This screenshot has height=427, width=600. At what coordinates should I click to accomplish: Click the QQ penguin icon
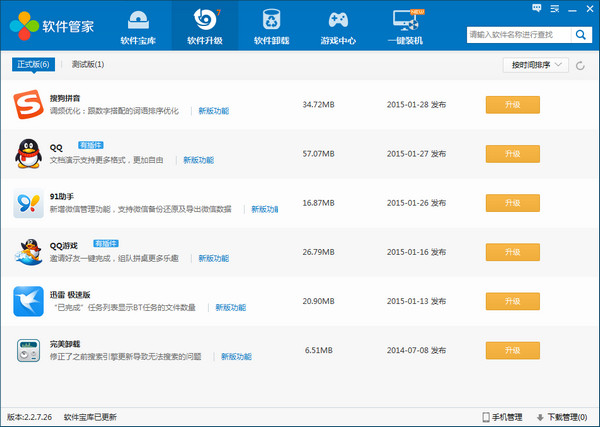(28, 154)
